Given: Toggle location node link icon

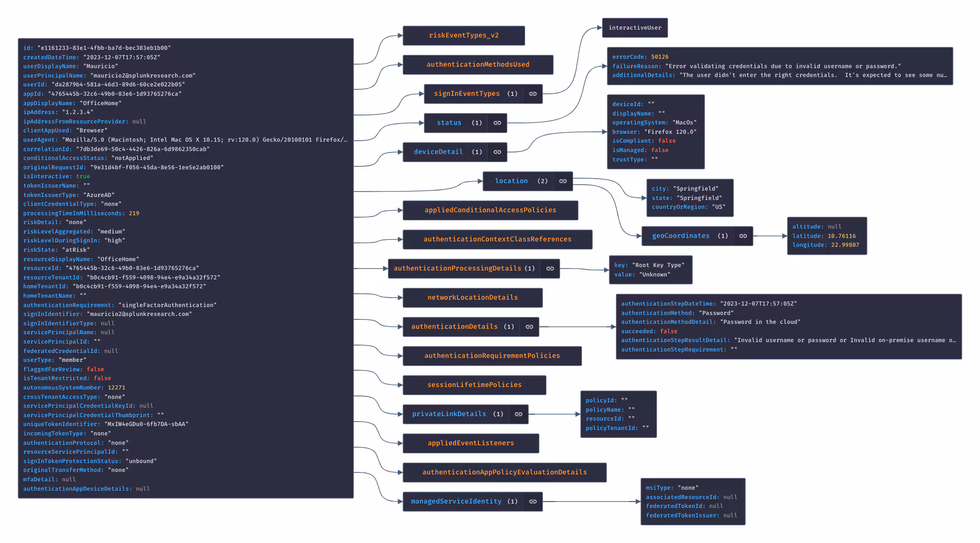Looking at the screenshot, I should pos(563,181).
